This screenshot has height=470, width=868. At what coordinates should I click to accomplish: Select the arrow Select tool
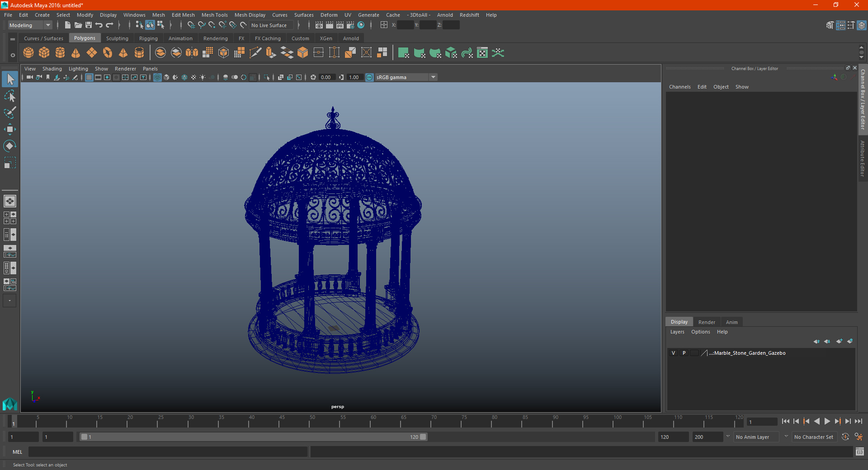point(10,79)
